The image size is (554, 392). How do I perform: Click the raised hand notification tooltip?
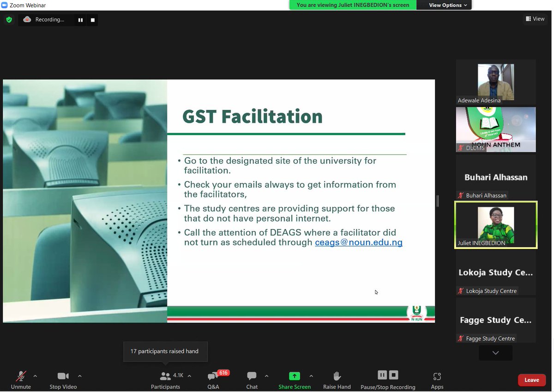coord(164,351)
